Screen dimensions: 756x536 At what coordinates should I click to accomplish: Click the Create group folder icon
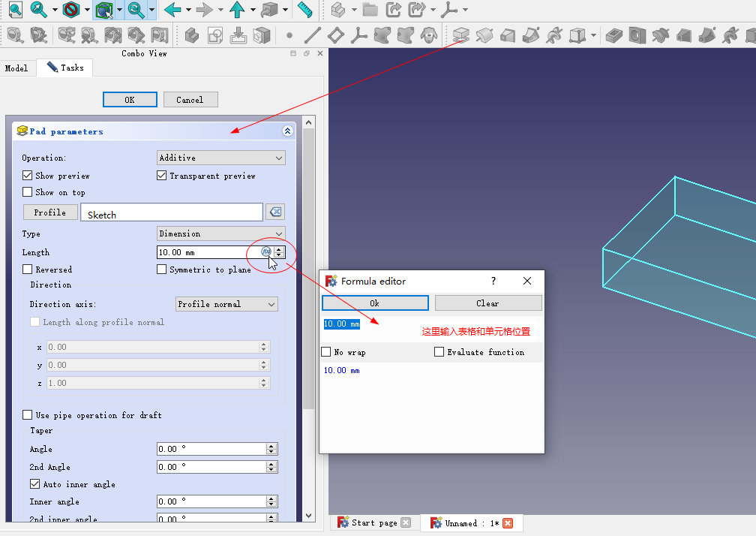click(370, 9)
